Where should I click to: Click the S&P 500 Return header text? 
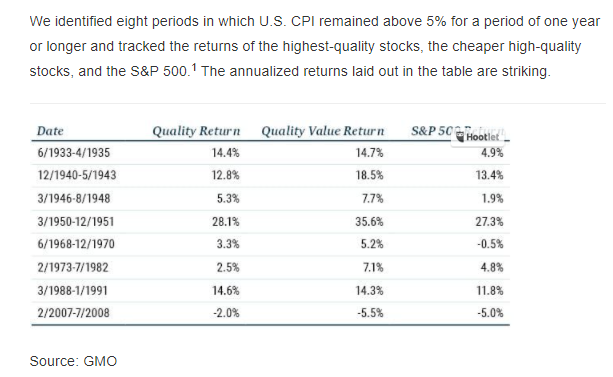coord(458,131)
